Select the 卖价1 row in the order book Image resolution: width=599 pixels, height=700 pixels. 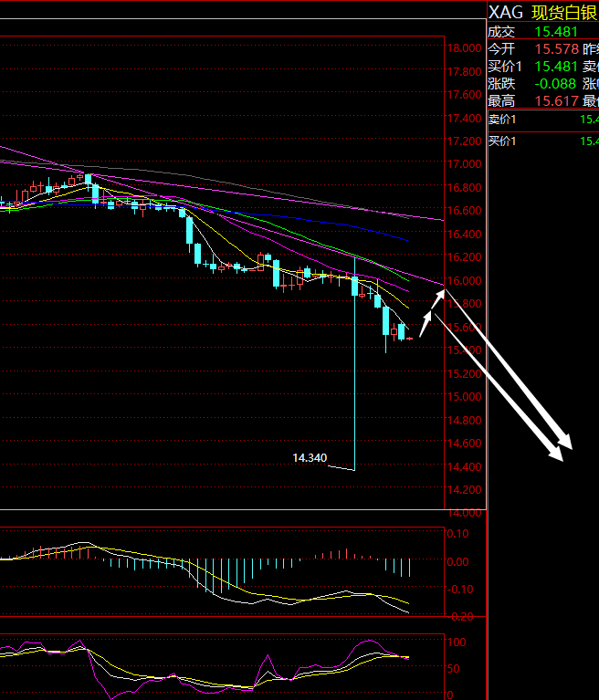[543, 120]
